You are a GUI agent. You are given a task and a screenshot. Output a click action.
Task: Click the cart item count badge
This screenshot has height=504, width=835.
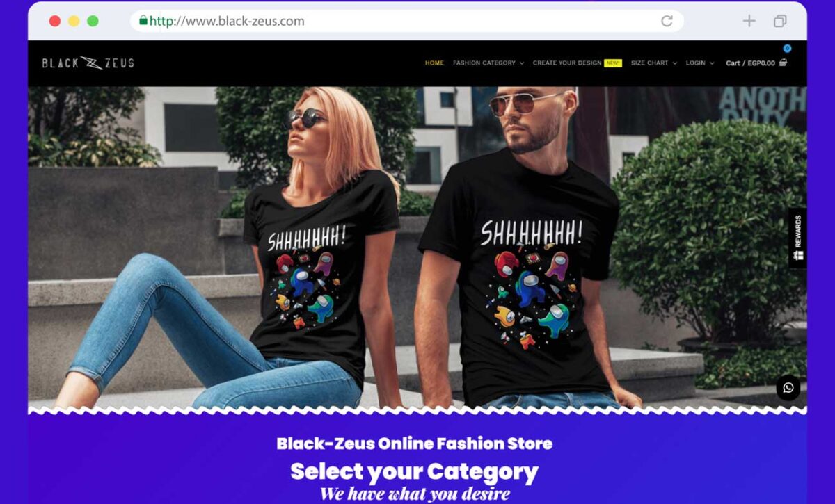[x=787, y=49]
